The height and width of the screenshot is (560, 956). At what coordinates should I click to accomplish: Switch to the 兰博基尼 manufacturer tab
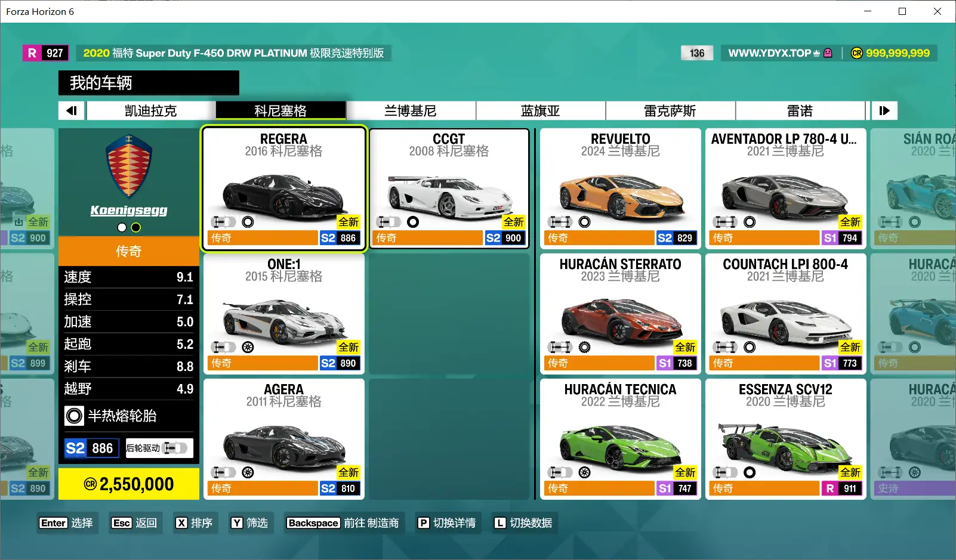tap(411, 111)
